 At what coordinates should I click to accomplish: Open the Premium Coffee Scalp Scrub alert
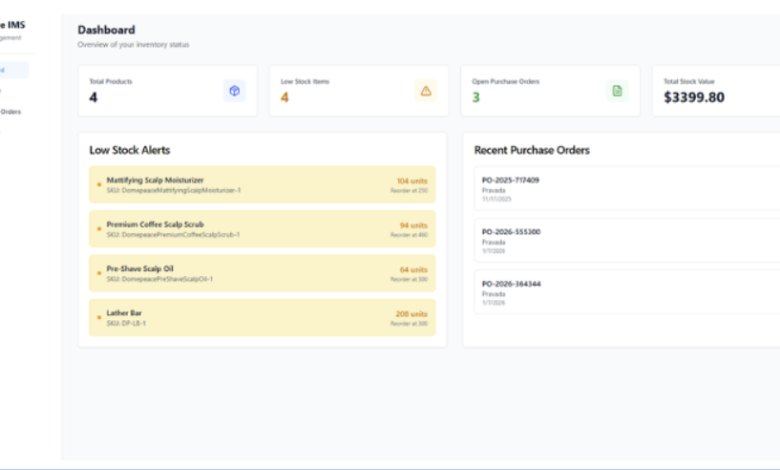click(262, 229)
